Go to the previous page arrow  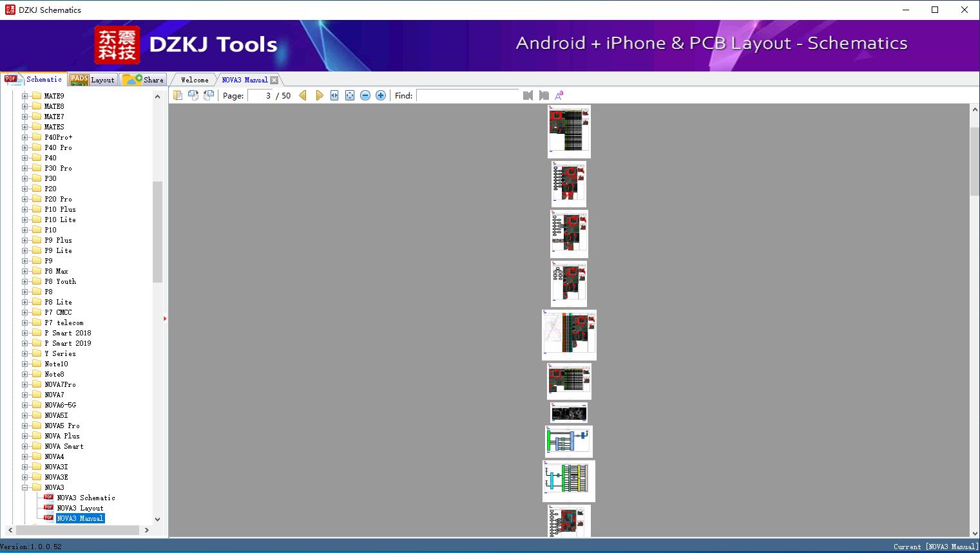[x=303, y=95]
